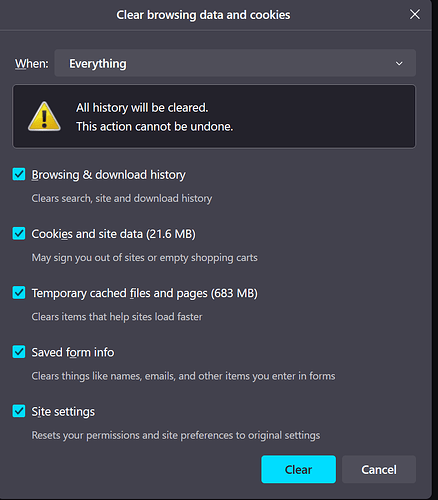438x500 pixels.
Task: Click the dialog title Clear browsing data and cookies
Action: pyautogui.click(x=203, y=15)
